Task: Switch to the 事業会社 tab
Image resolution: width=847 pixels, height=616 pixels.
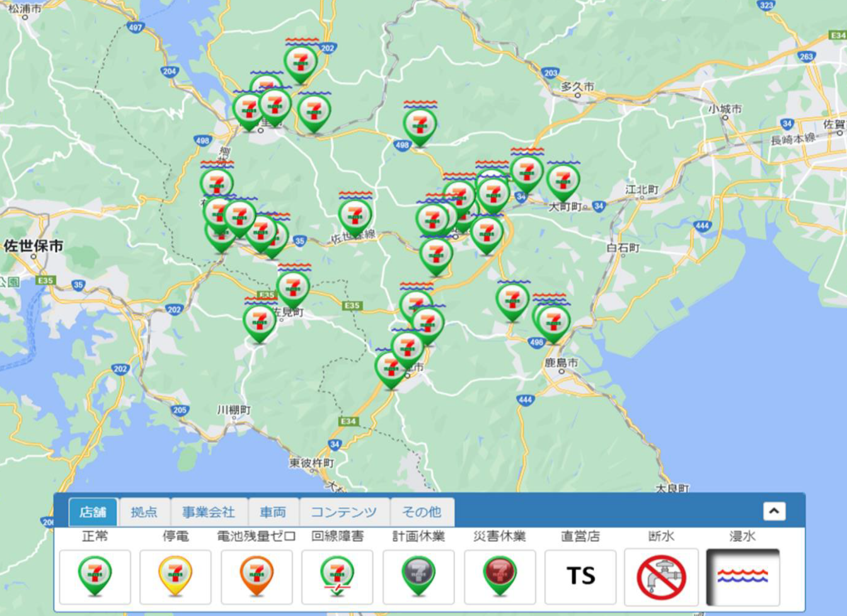Action: 208,513
